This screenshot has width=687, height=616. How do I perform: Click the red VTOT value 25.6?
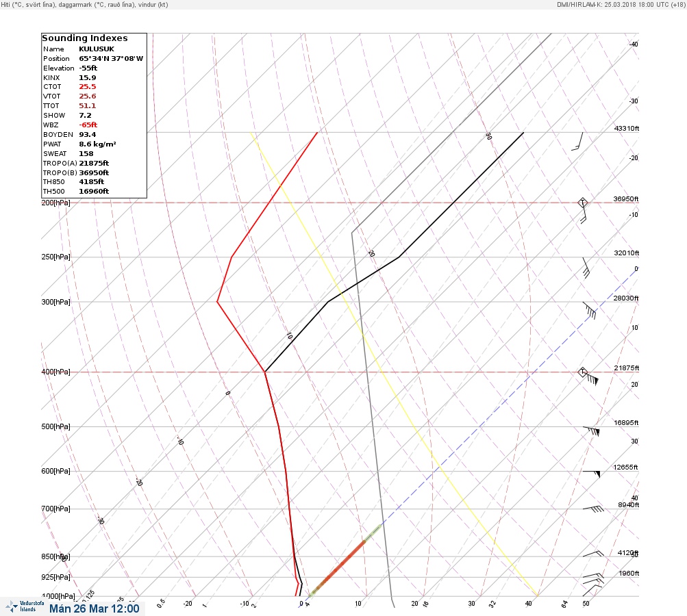point(88,97)
